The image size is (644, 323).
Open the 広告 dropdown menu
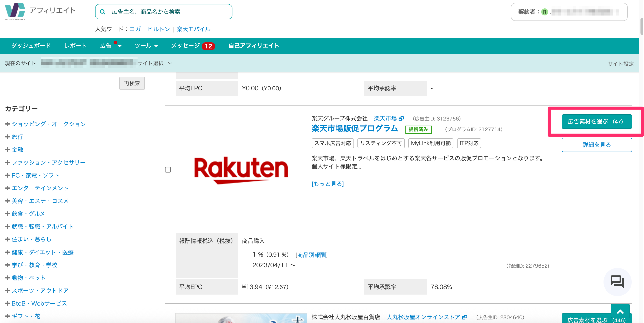pos(110,46)
